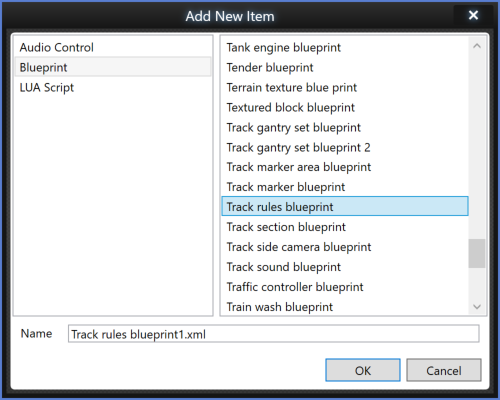Pick Traffic controller blueprint
The image size is (500, 400).
(345, 287)
